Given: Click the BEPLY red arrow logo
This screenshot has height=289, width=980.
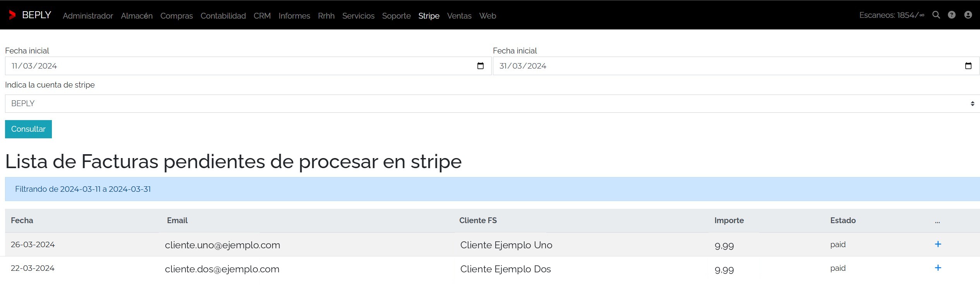Looking at the screenshot, I should click(12, 15).
